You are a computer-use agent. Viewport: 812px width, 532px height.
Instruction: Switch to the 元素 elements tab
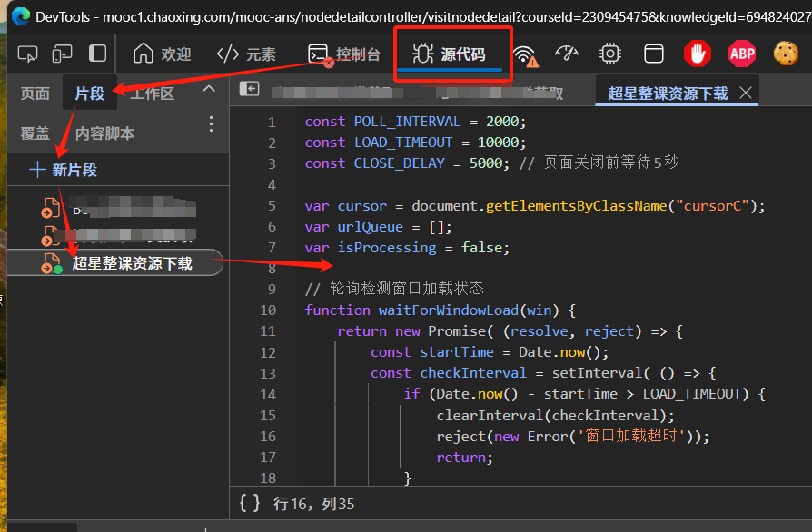click(246, 54)
